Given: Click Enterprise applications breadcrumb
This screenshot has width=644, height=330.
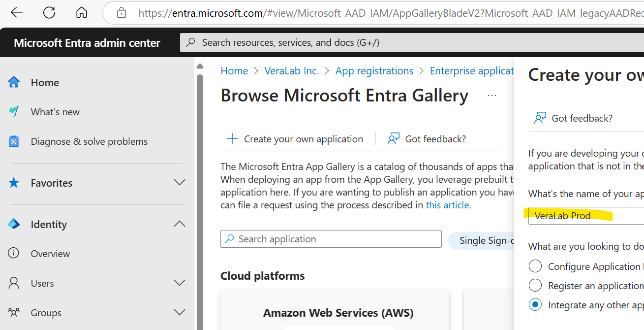Looking at the screenshot, I should [x=472, y=71].
